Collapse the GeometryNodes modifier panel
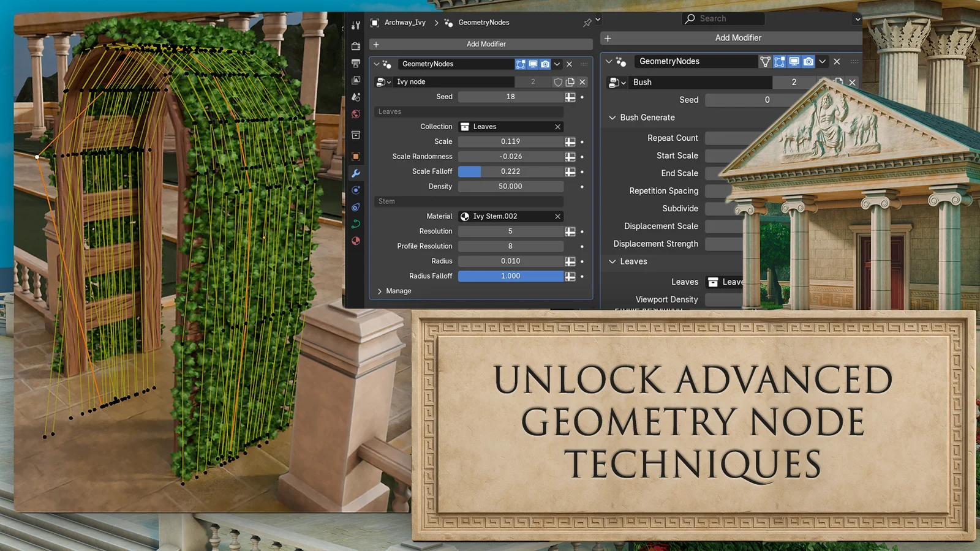Screen dimensions: 980x551 (x=375, y=64)
